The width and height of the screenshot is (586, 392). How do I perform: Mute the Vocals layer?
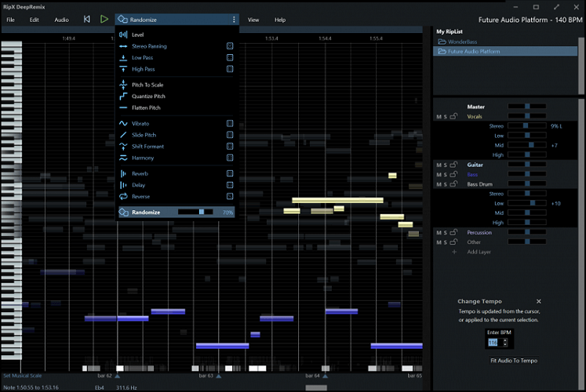tap(439, 117)
